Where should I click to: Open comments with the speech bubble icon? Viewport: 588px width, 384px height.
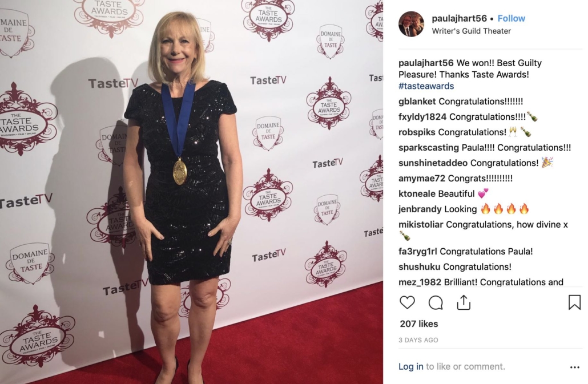tap(436, 302)
